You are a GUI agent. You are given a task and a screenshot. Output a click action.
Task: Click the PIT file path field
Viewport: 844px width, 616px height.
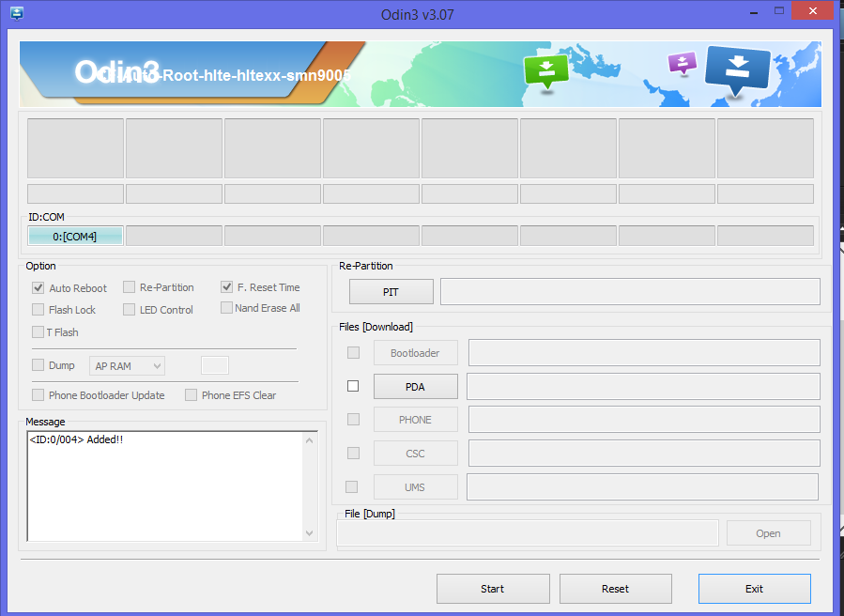tap(630, 291)
